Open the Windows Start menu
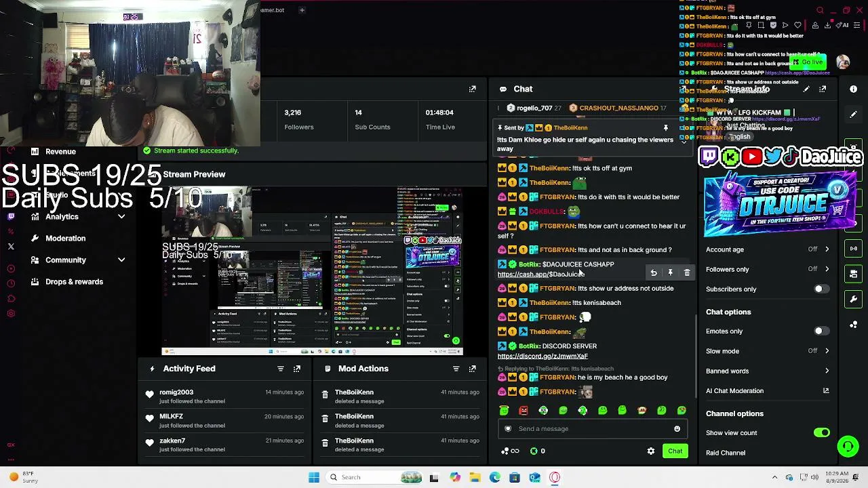 (314, 477)
